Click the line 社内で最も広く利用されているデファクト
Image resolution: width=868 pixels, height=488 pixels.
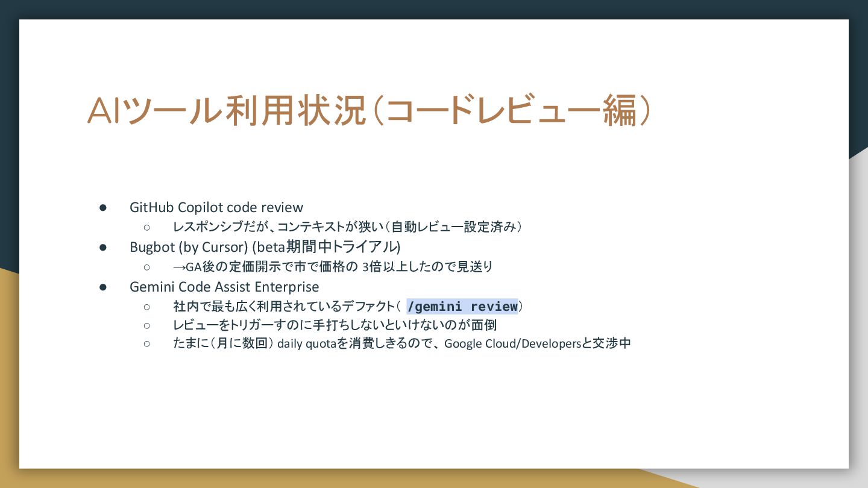348,306
